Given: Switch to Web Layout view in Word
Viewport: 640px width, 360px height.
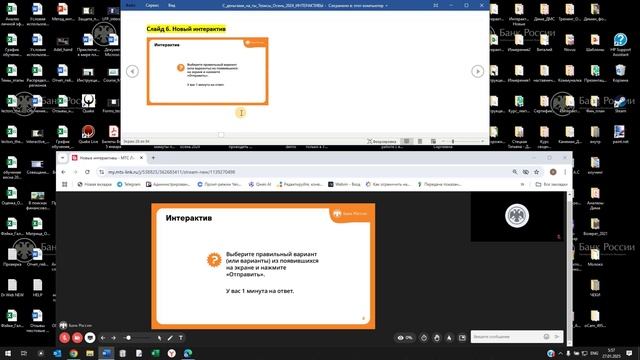Looking at the screenshot, I should (433, 141).
